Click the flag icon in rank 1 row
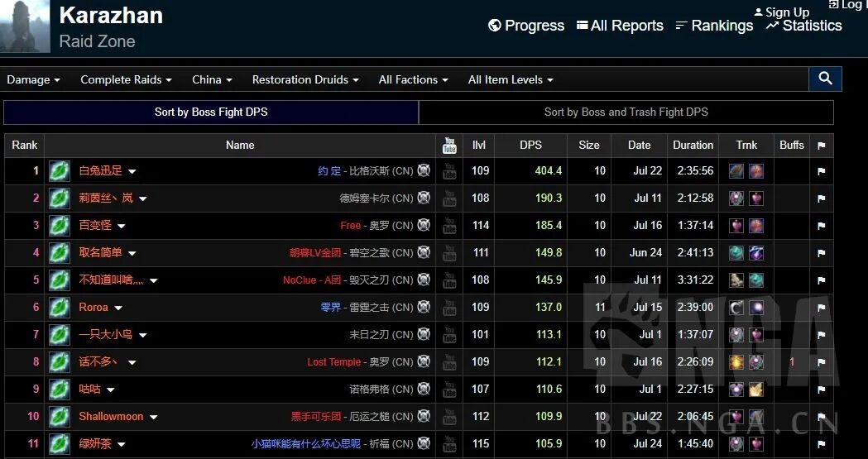Screen dimensions: 868x459 click(822, 171)
